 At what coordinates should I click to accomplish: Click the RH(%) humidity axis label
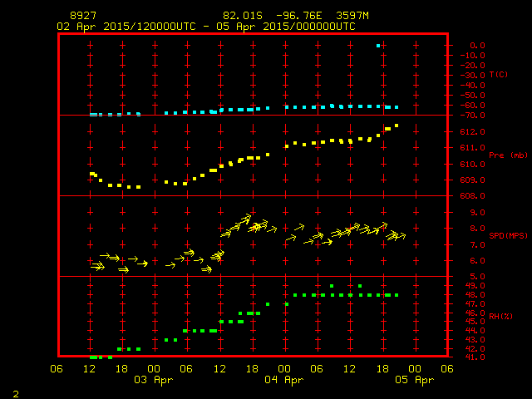(500, 316)
